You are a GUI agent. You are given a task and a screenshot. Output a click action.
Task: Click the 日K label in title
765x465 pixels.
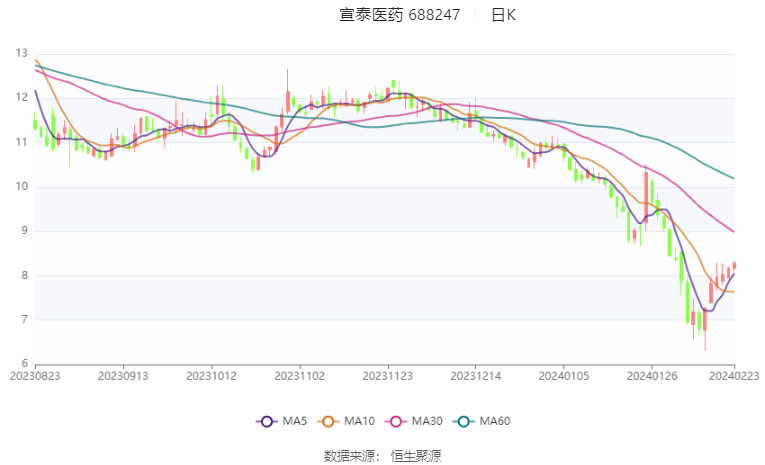[x=503, y=15]
